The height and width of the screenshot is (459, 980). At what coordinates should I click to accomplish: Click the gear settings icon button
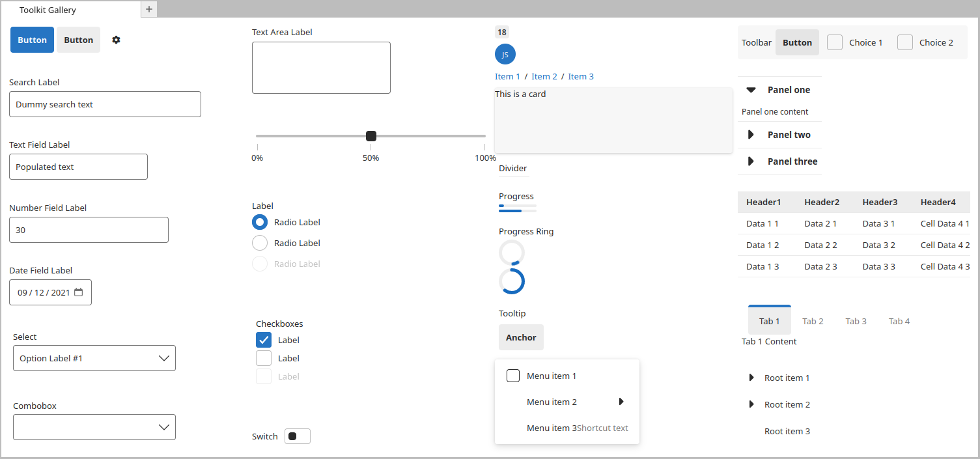116,40
